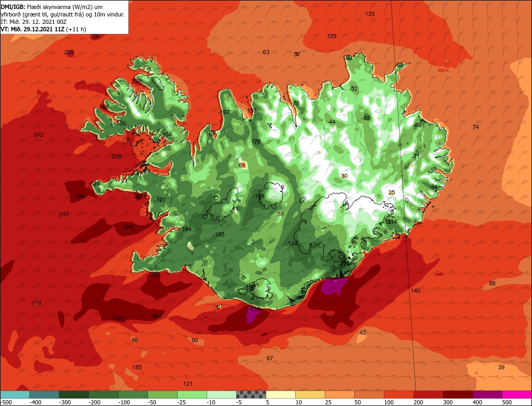Image resolution: width=532 pixels, height=406 pixels.
Task: Click the 511 value at the purple patch
Action: click(x=335, y=280)
